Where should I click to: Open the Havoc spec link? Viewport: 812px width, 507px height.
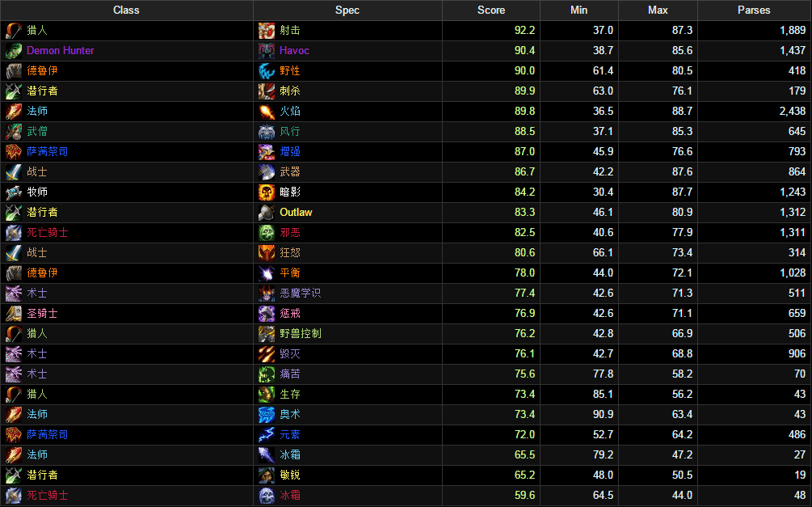point(294,51)
